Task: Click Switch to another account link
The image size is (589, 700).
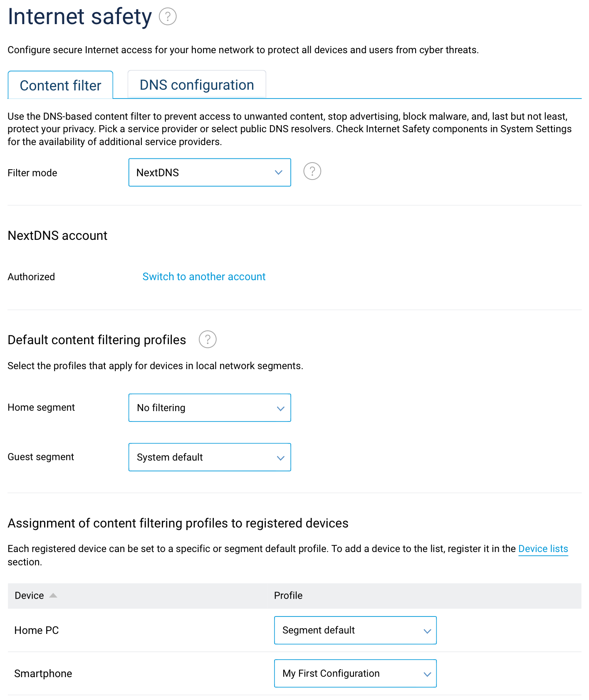Action: [x=204, y=276]
